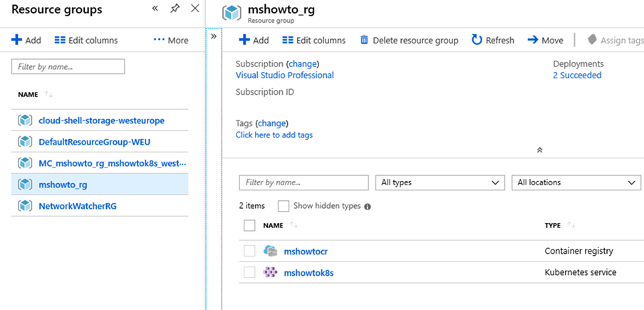Click Move in the mshowto_rg toolbar
Image resolution: width=644 pixels, height=310 pixels.
pos(546,40)
